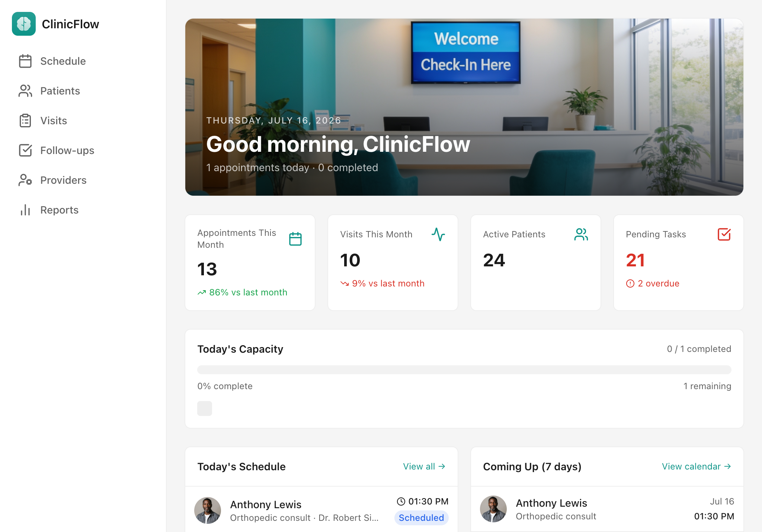The height and width of the screenshot is (532, 762).
Task: Click the overdue alert circle icon
Action: coord(630,283)
